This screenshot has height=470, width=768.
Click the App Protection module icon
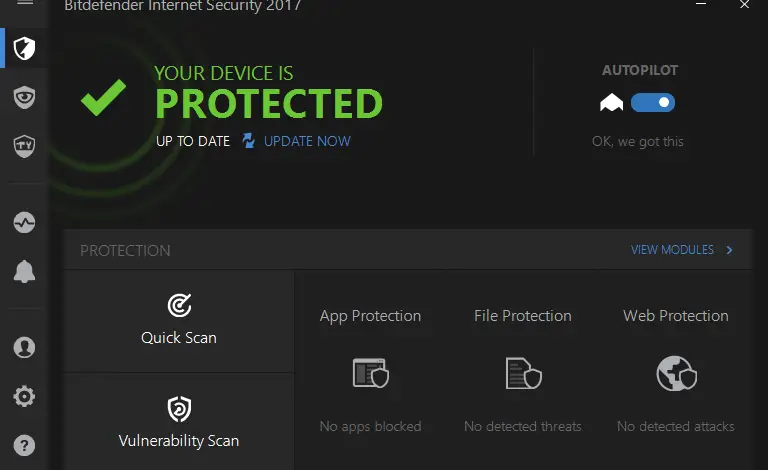point(370,373)
